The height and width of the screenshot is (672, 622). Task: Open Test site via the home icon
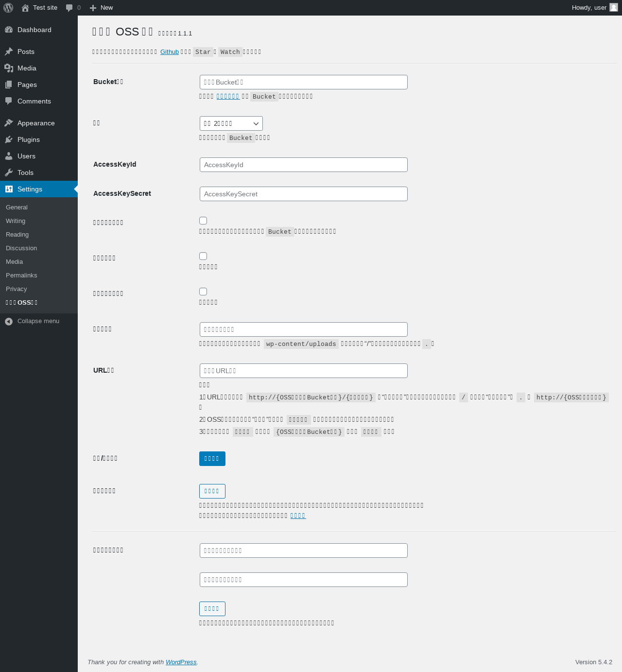click(25, 8)
